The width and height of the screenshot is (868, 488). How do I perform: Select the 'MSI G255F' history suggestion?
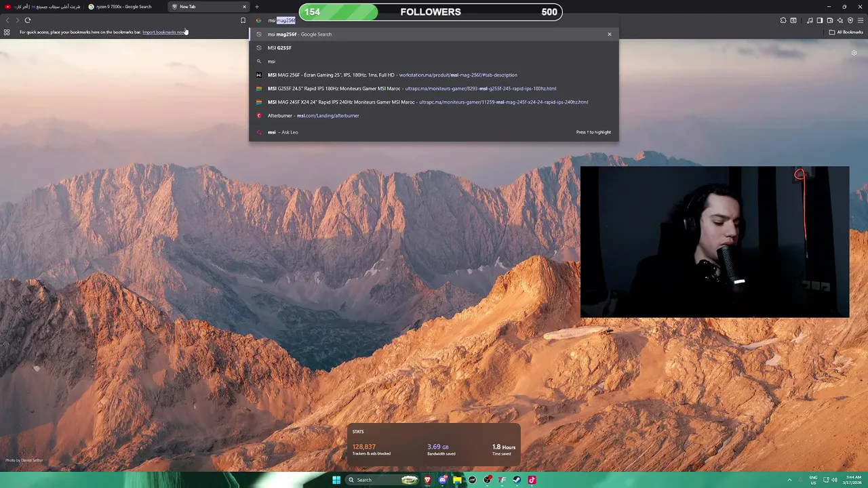click(x=434, y=47)
